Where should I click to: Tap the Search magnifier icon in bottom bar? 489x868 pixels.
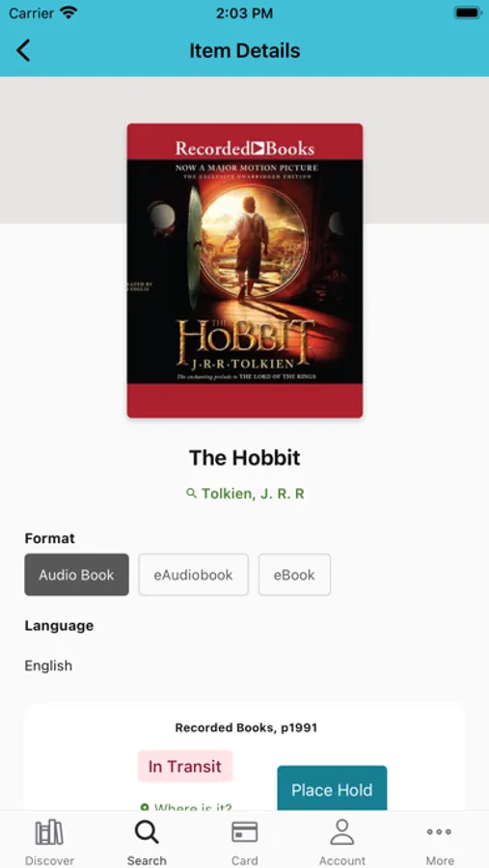pyautogui.click(x=147, y=832)
